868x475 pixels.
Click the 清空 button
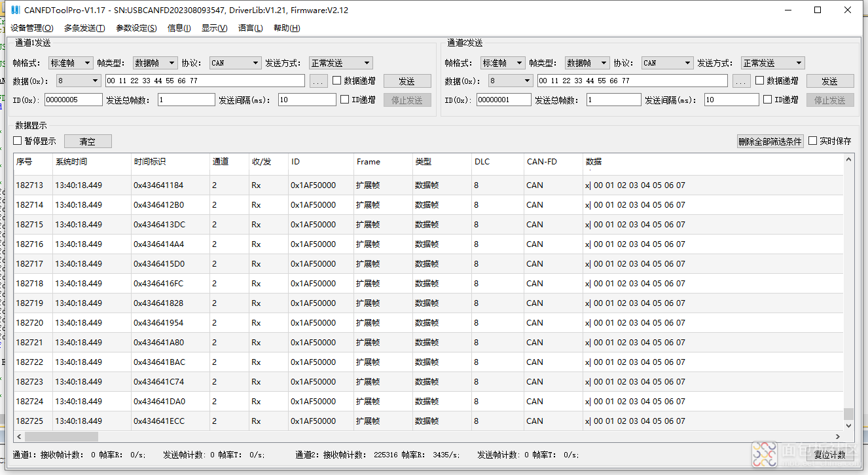pos(88,142)
